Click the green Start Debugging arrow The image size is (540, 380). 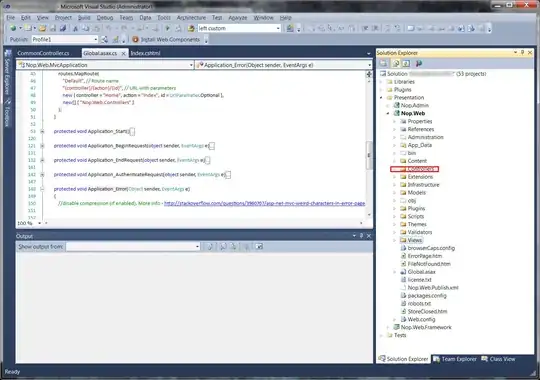168,28
